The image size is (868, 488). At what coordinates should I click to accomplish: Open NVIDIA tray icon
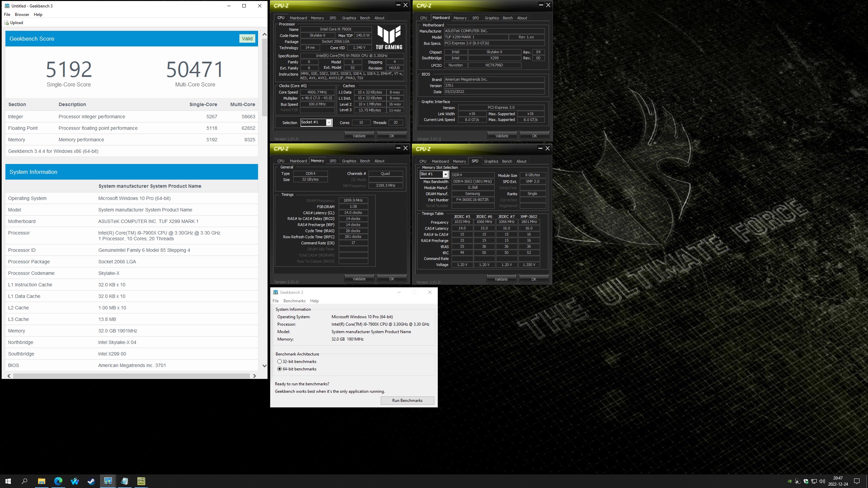[x=789, y=481]
